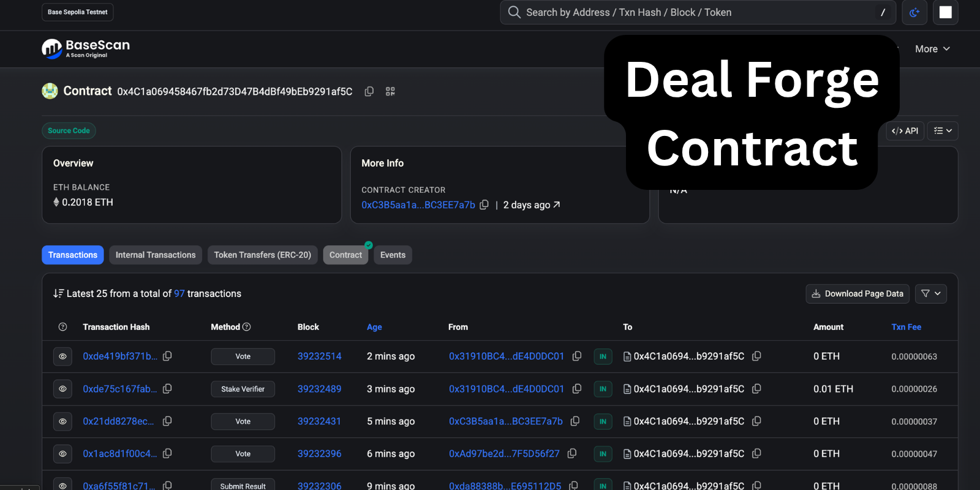Click the search magnifier icon

514,12
